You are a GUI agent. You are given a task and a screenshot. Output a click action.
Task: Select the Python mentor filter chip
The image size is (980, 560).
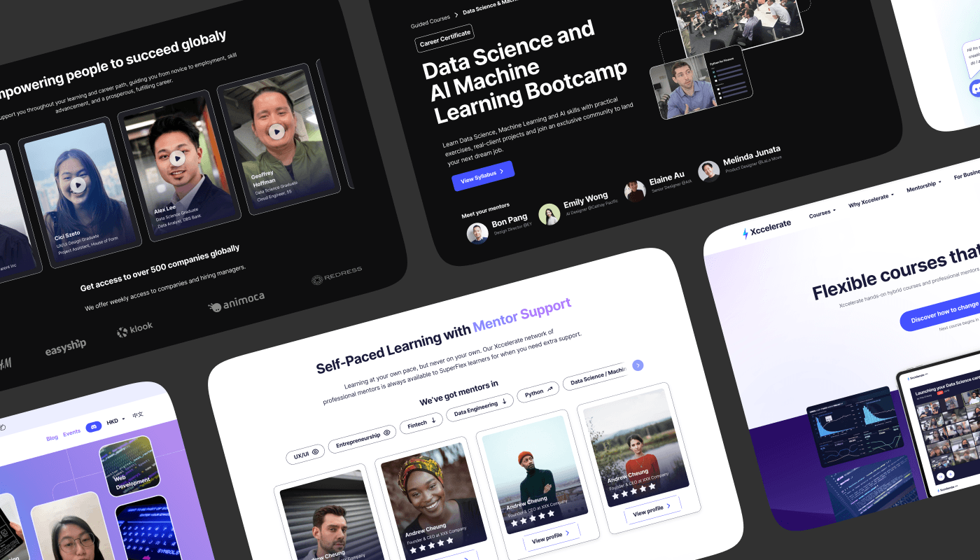(x=538, y=392)
